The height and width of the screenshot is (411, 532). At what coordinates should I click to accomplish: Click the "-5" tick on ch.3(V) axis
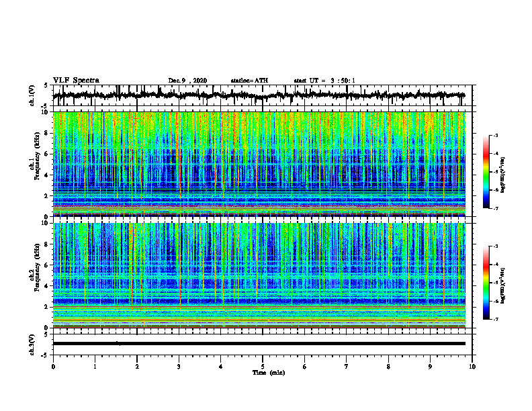[x=46, y=355]
